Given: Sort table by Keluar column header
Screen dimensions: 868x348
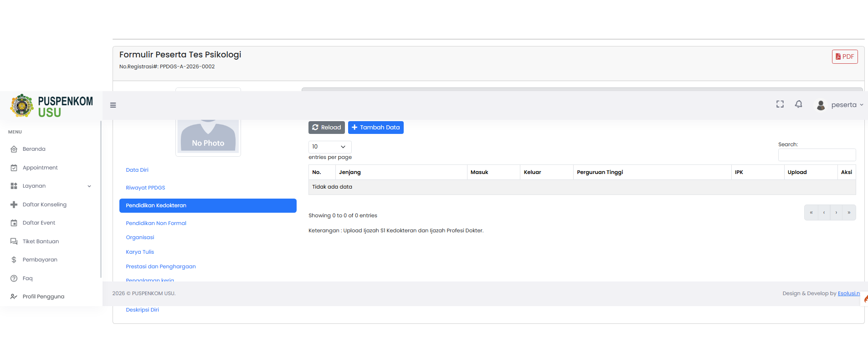Looking at the screenshot, I should 547,172.
